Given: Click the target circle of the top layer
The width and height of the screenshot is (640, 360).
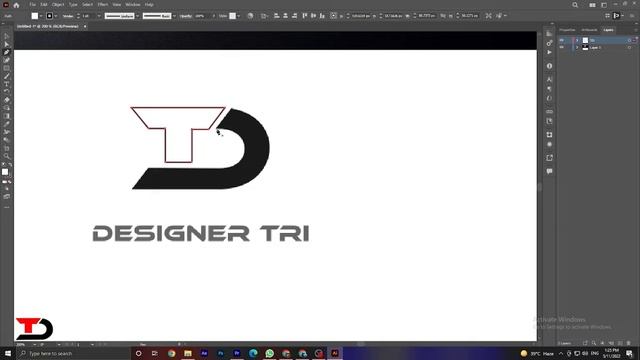Looking at the screenshot, I should 629,40.
